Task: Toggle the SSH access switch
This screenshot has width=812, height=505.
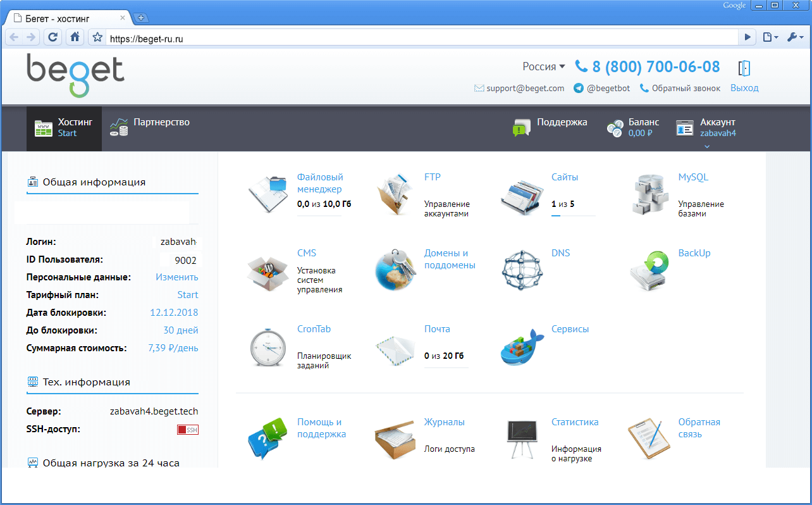Action: (188, 430)
